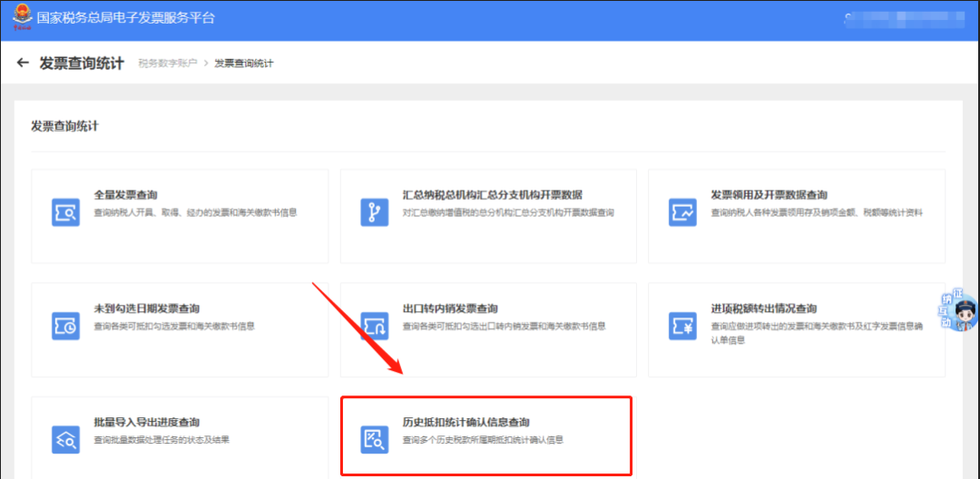
Task: Click the blurred user account name
Action: point(907,18)
